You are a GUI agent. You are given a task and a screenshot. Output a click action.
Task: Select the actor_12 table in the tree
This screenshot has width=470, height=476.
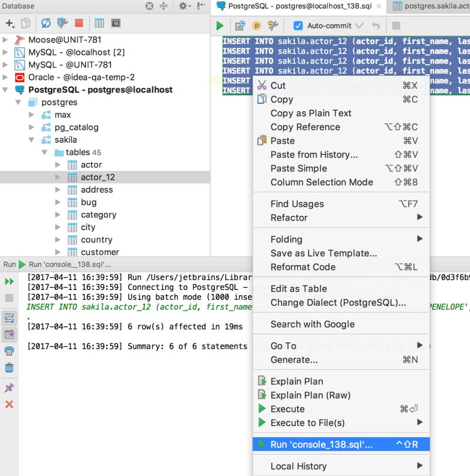(x=96, y=177)
